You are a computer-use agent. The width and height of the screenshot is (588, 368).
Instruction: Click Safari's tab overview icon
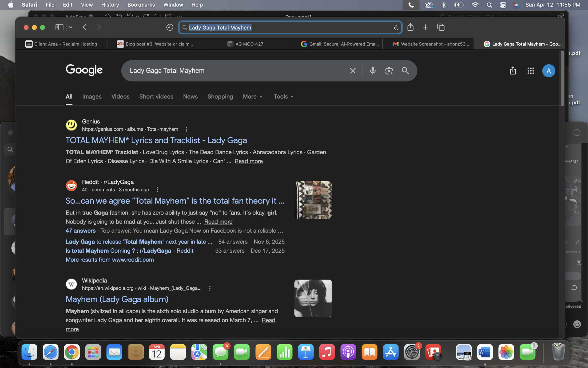coord(441,27)
